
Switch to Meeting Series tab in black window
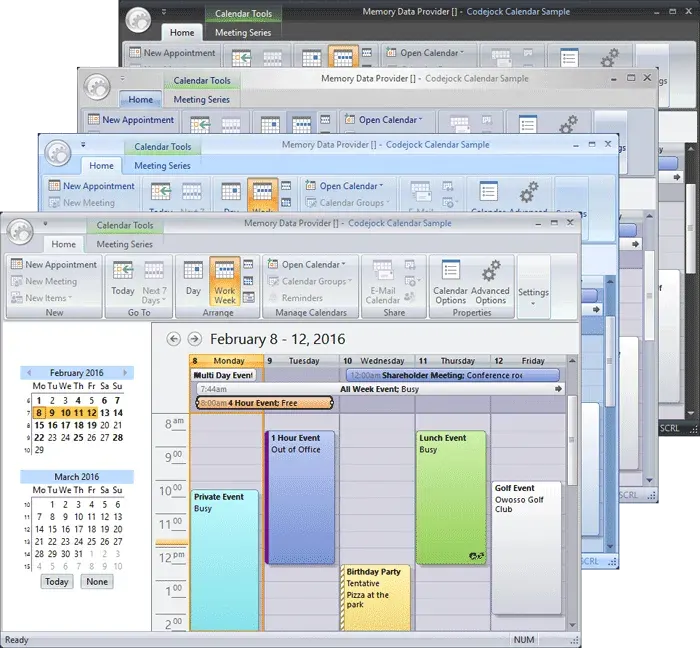click(243, 33)
